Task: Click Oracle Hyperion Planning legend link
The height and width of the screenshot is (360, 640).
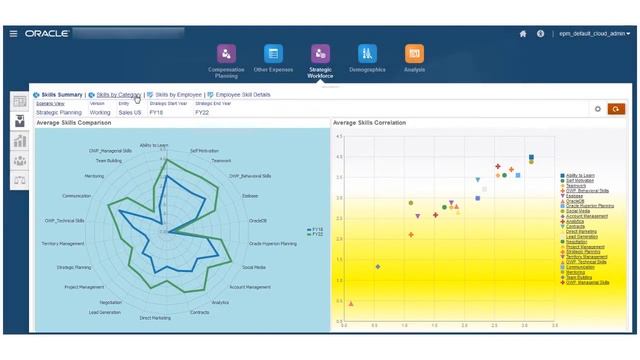Action: click(590, 206)
